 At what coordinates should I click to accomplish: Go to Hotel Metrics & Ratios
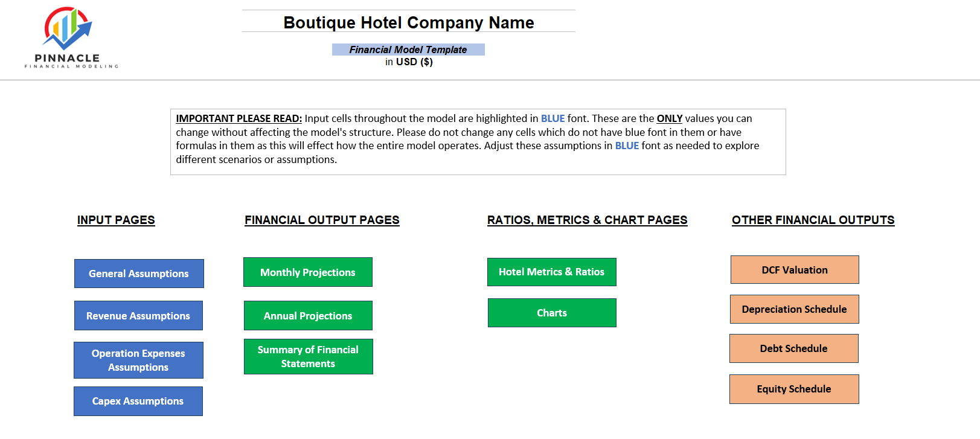click(551, 272)
